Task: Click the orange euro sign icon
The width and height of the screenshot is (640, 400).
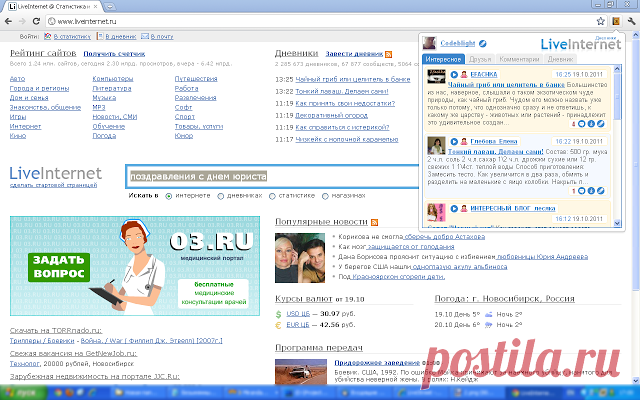Action: tap(278, 325)
